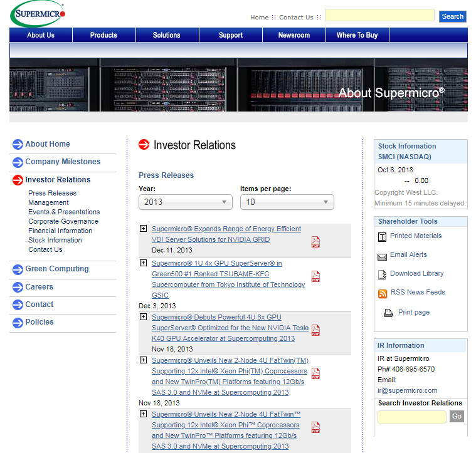
Task: Click the Home link in header
Action: (259, 18)
